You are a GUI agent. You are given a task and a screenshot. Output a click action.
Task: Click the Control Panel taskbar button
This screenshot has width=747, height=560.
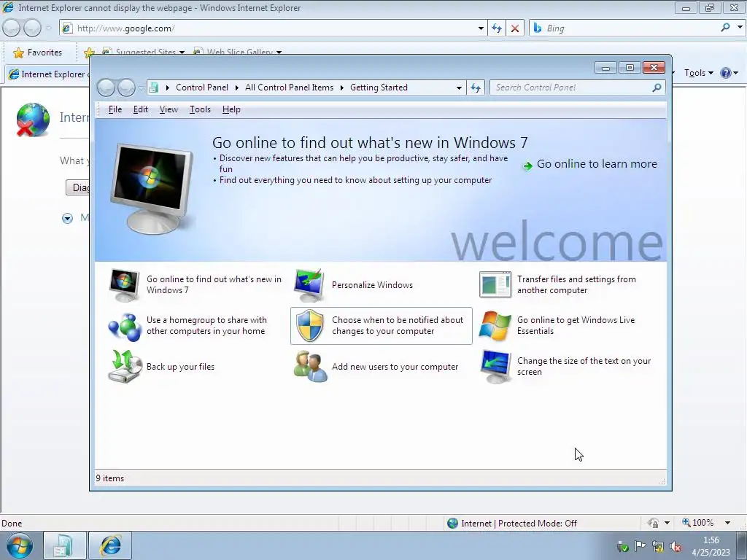pos(64,545)
